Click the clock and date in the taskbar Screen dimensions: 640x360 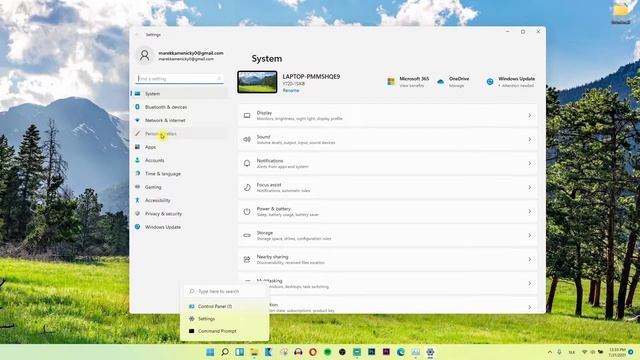[617, 352]
